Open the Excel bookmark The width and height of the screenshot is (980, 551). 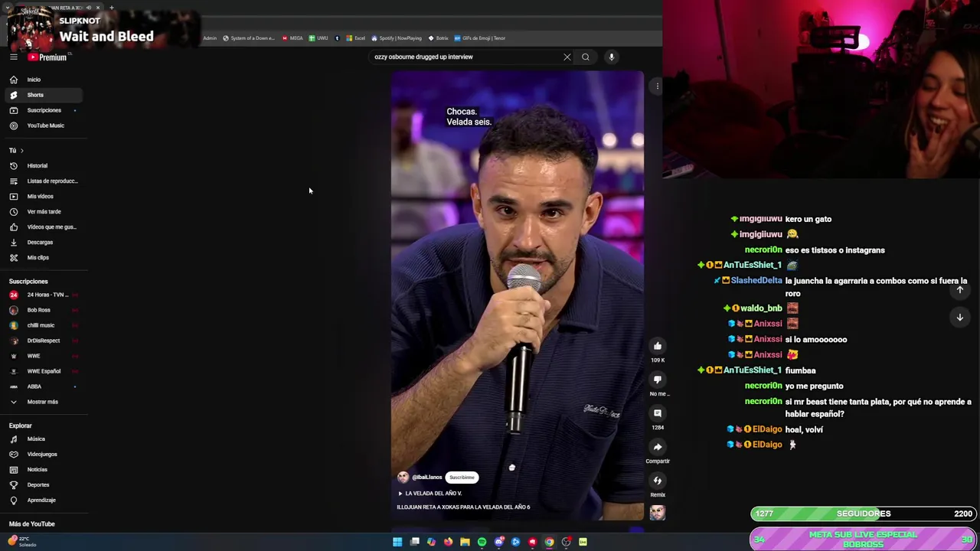coord(355,38)
